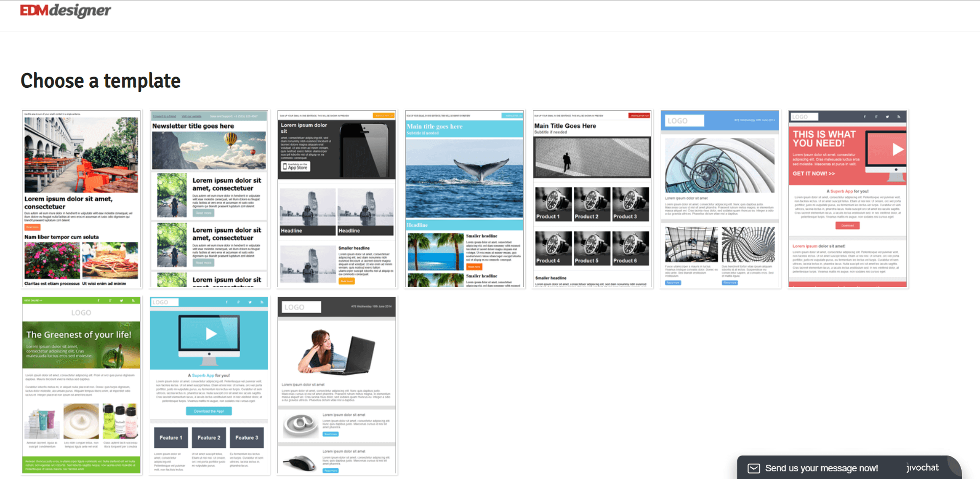The image size is (980, 479).
Task: Pick the woman with laptop template
Action: click(x=337, y=386)
